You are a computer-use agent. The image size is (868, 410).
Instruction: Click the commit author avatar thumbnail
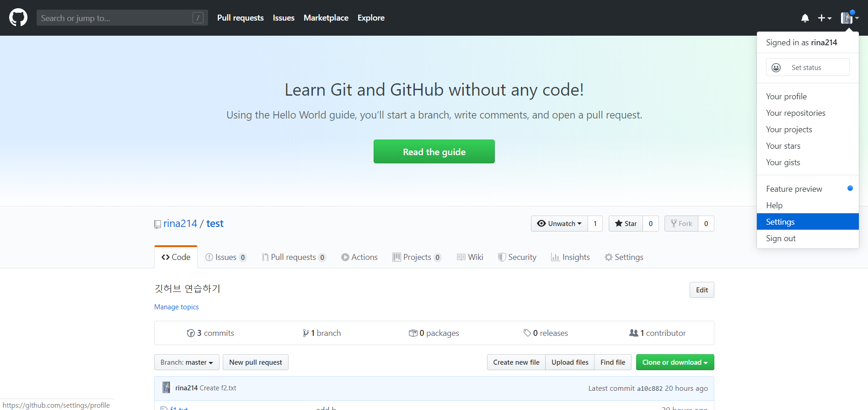tap(166, 388)
